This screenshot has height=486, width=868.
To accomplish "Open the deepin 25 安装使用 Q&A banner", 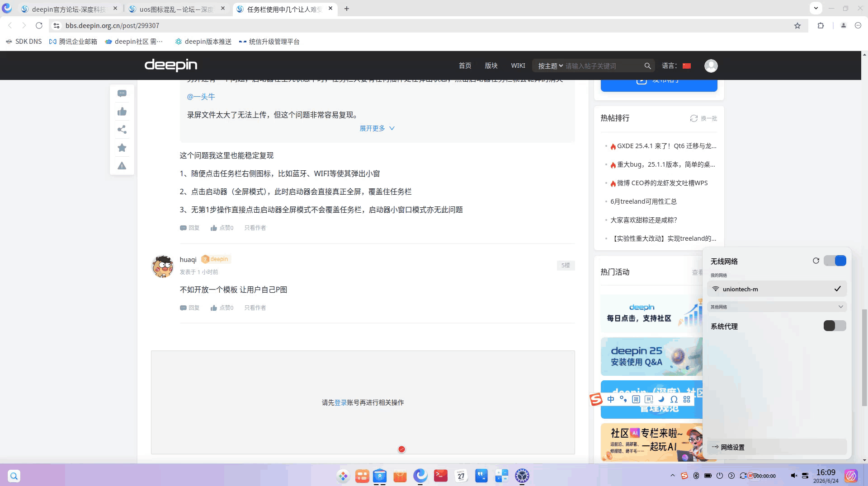I will (x=651, y=356).
